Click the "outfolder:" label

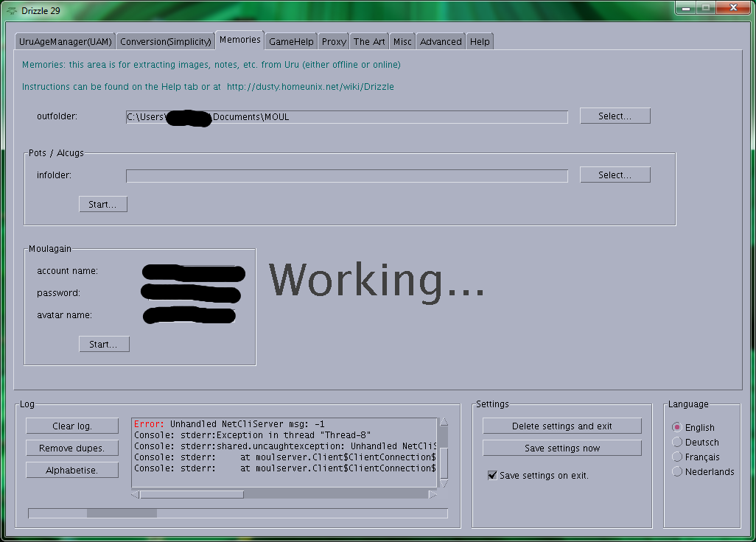click(x=57, y=116)
